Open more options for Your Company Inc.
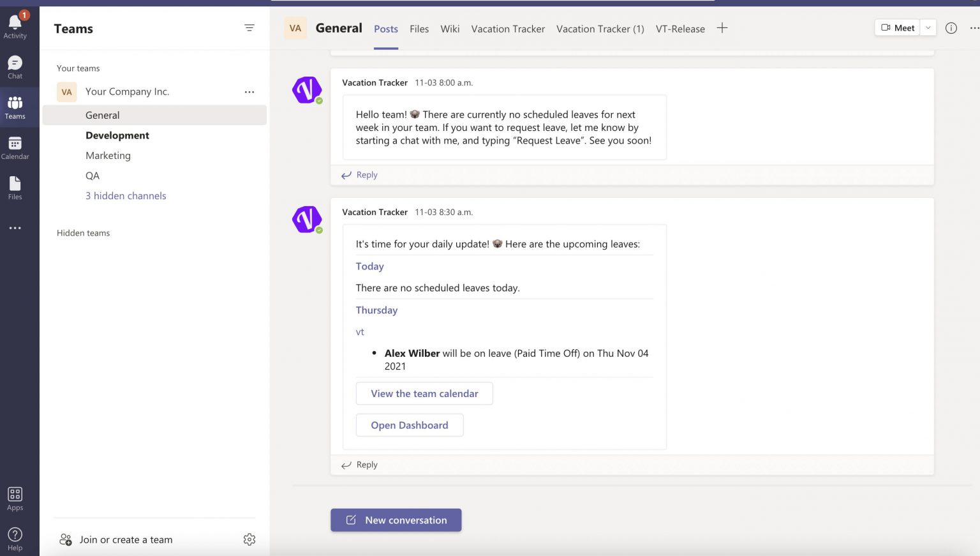This screenshot has height=556, width=980. click(249, 92)
